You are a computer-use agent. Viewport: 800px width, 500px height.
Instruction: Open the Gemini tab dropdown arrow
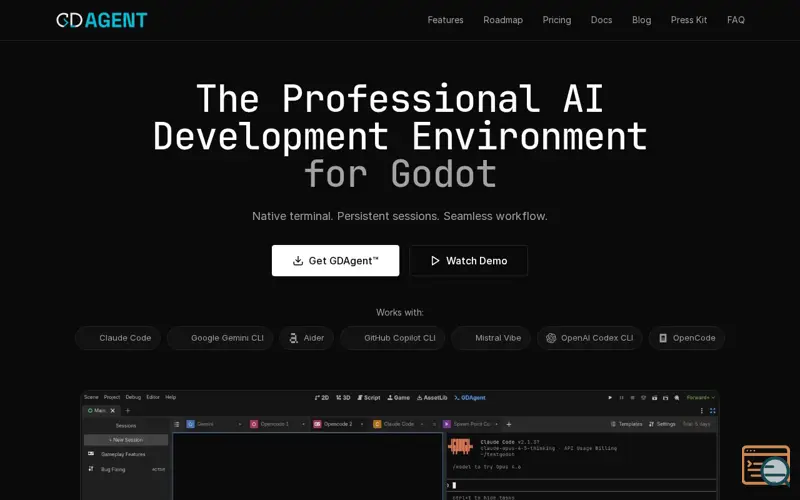[240, 424]
